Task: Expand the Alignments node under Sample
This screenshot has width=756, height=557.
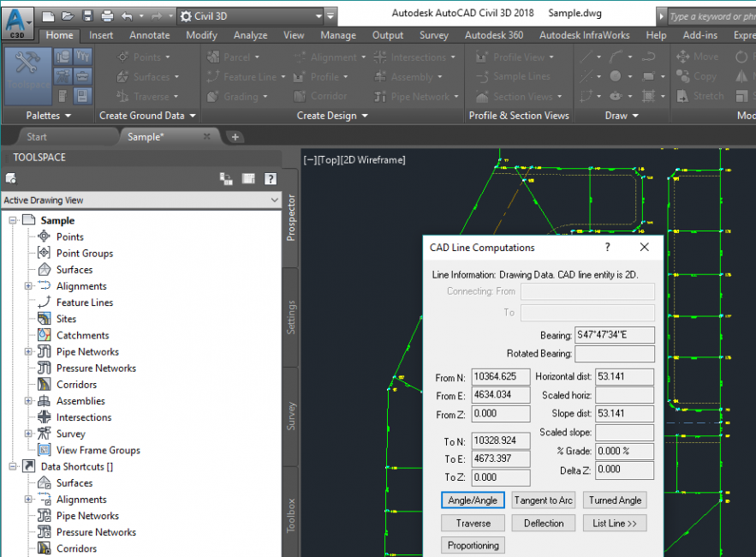Action: [x=28, y=286]
